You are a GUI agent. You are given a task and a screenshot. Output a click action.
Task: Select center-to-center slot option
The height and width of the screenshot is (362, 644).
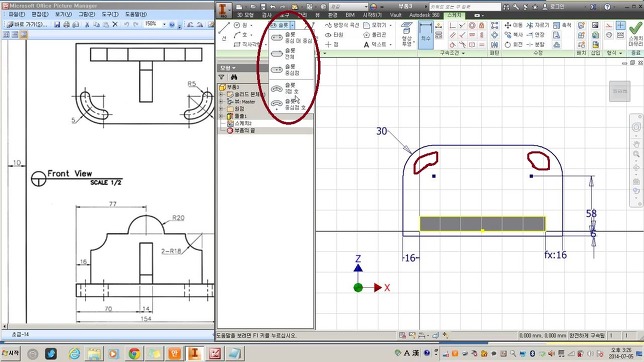click(292, 38)
